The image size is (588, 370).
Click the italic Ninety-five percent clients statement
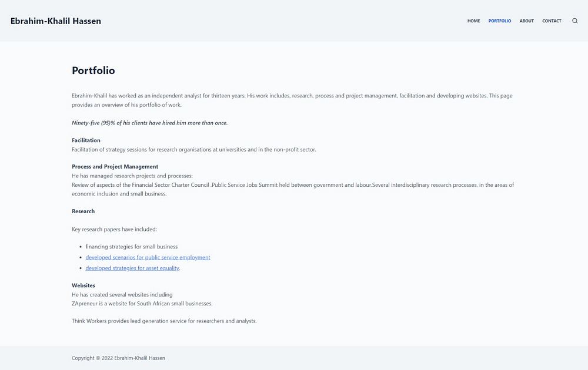coord(149,123)
